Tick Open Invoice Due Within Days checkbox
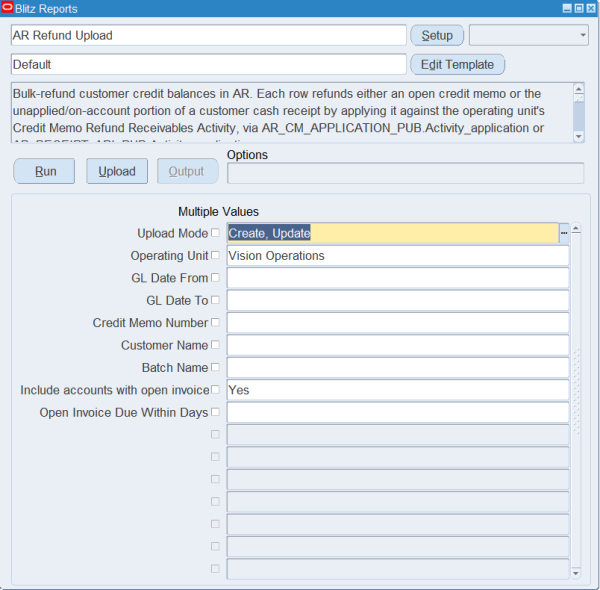The width and height of the screenshot is (600, 590). click(215, 412)
